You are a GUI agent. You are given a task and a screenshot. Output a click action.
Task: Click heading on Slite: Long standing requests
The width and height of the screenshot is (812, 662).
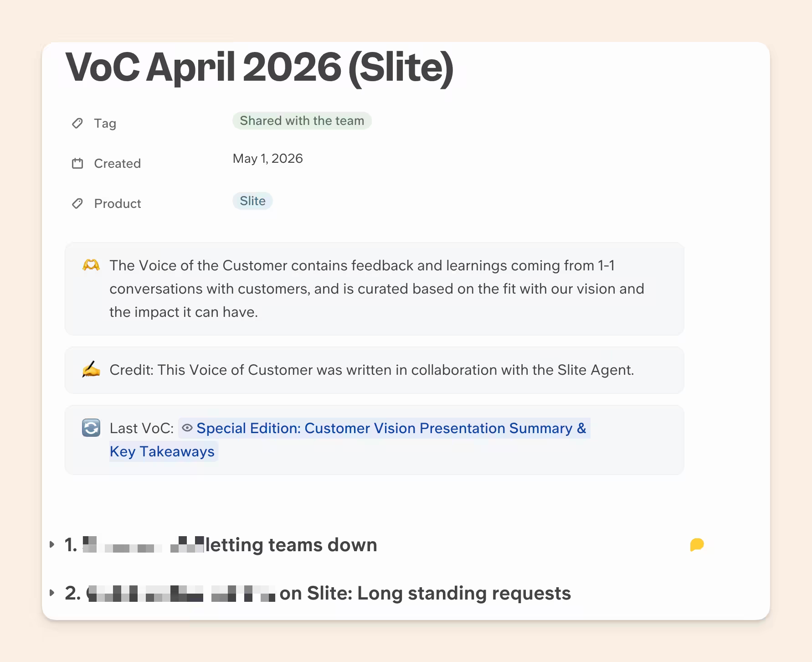coord(425,593)
